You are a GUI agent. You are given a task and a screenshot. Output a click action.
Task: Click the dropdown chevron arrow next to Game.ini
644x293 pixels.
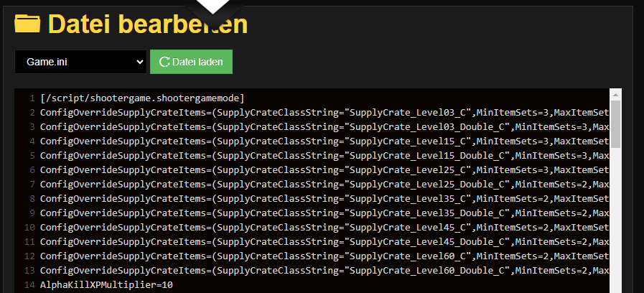tap(140, 62)
